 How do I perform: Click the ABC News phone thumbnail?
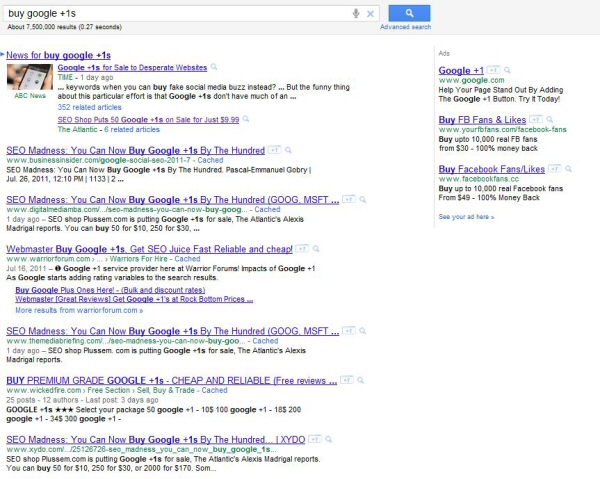(30, 77)
